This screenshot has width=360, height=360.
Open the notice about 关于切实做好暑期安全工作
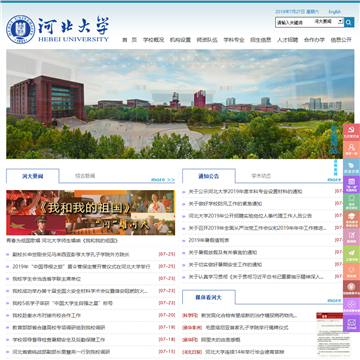[x=225, y=265]
